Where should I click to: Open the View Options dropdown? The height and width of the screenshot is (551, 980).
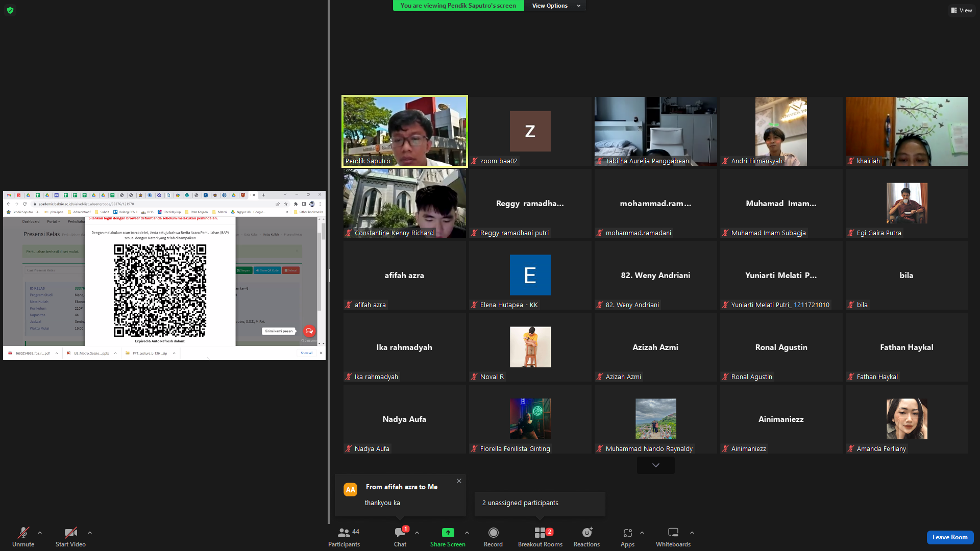point(556,6)
